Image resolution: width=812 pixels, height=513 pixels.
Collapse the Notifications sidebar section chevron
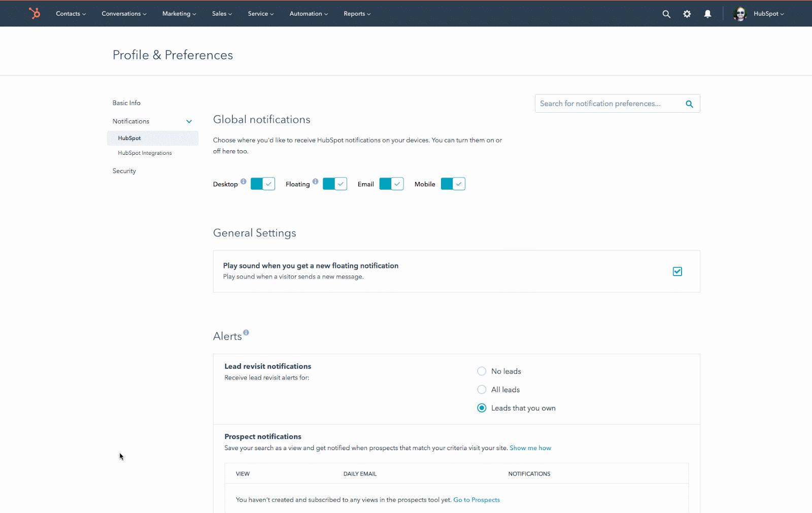coord(189,122)
